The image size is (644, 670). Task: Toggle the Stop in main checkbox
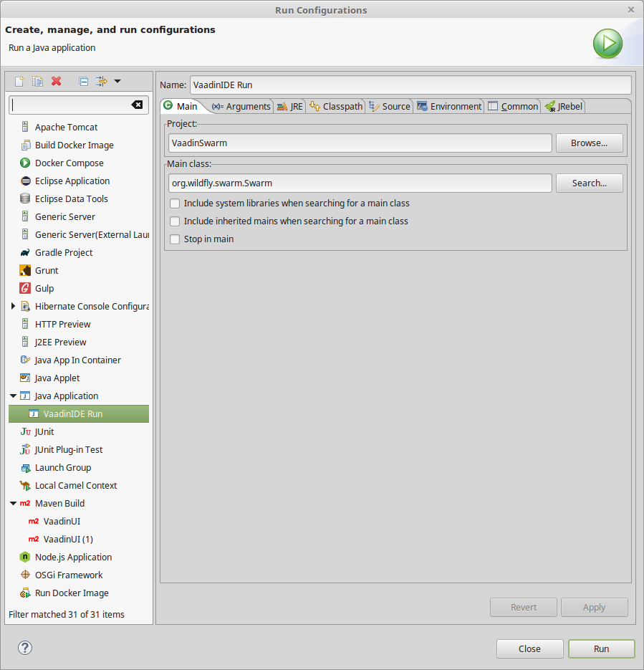pyautogui.click(x=175, y=239)
